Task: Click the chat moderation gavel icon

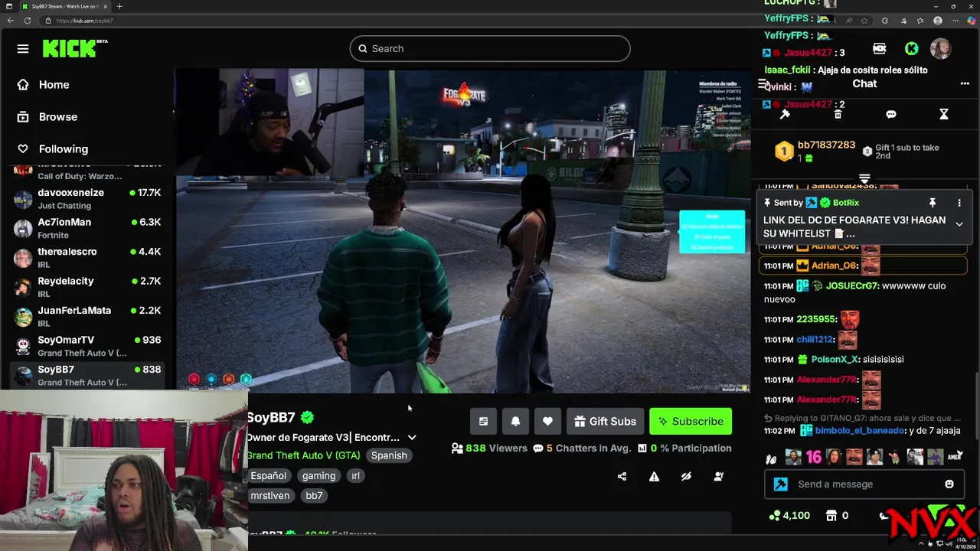Action: click(x=785, y=114)
